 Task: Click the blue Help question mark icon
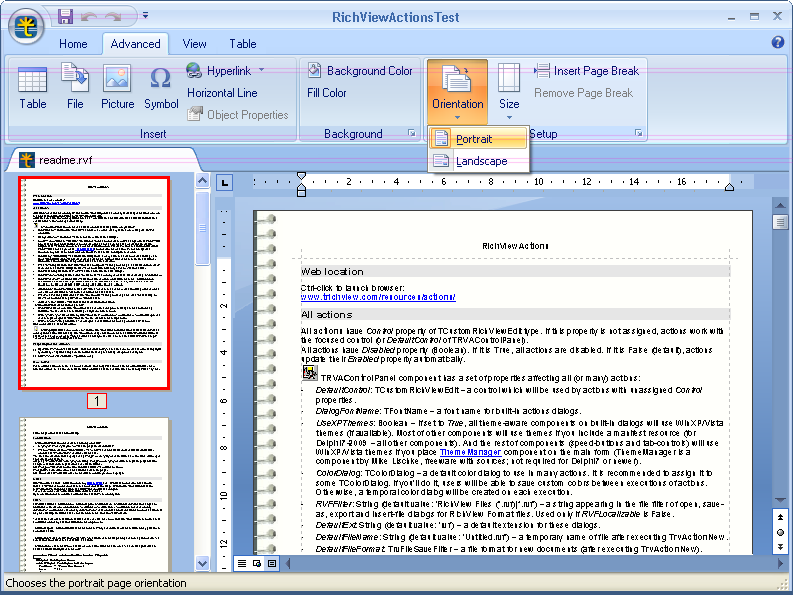pos(778,43)
